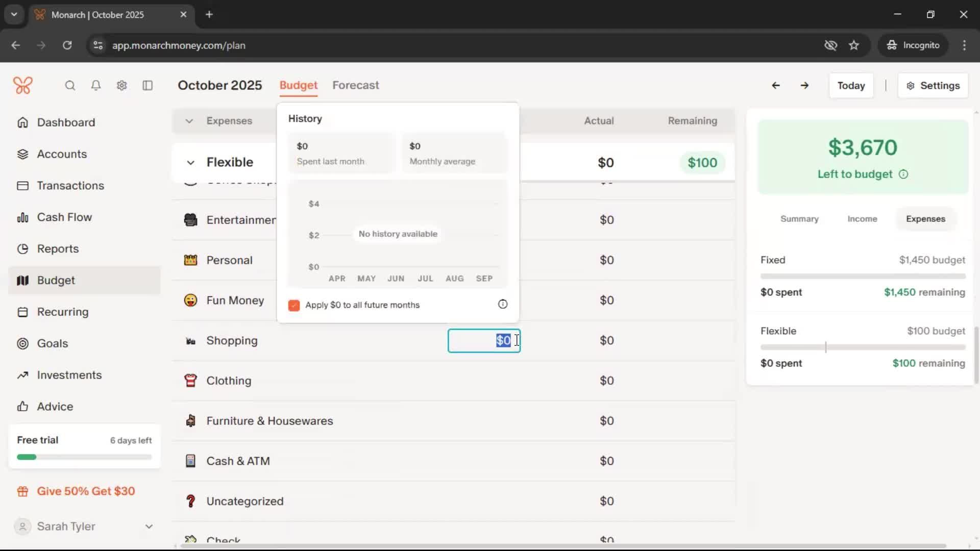Screen dimensions: 980x551
Task: Click the Monarch butterfly logo
Action: coord(23,85)
